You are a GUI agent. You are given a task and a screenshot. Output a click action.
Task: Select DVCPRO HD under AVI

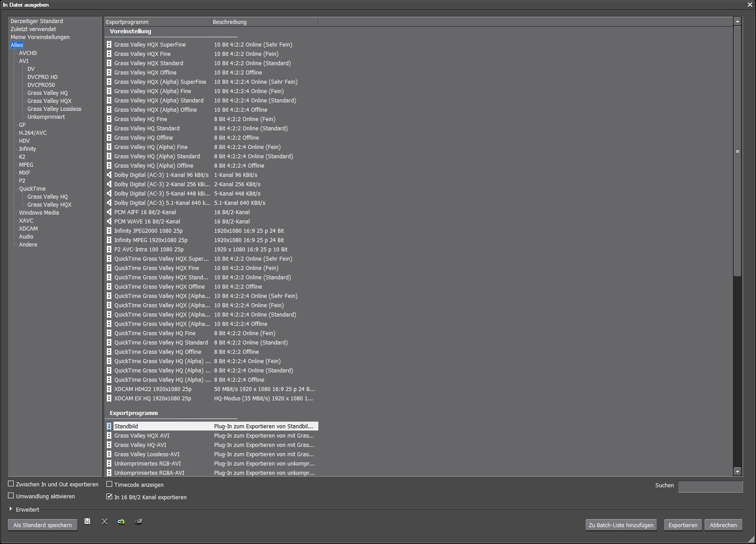click(x=43, y=77)
